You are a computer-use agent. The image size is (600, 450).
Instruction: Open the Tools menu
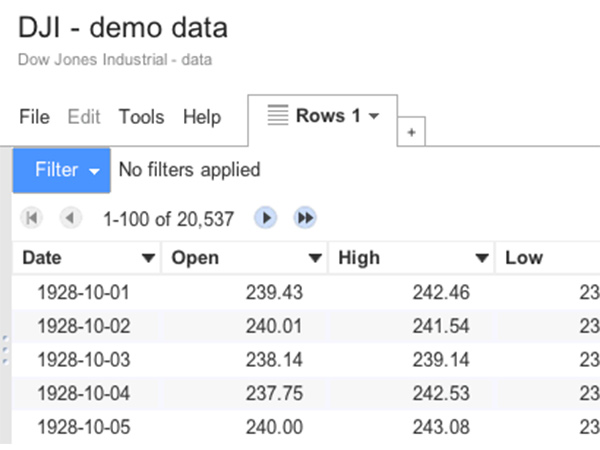pyautogui.click(x=141, y=117)
